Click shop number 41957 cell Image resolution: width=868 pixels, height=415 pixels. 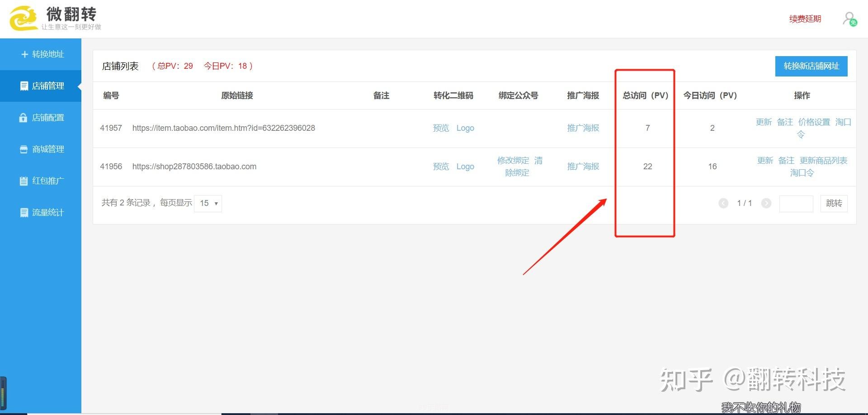[x=111, y=128]
